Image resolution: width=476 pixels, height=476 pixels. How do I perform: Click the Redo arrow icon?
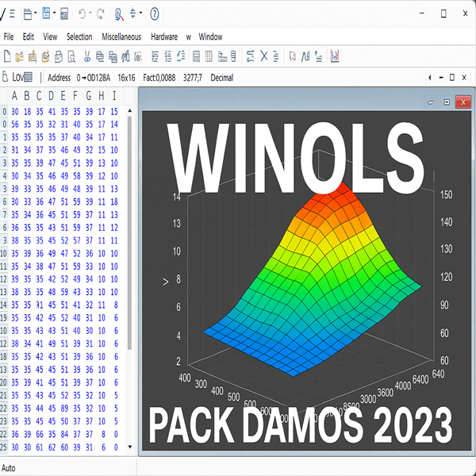101,14
